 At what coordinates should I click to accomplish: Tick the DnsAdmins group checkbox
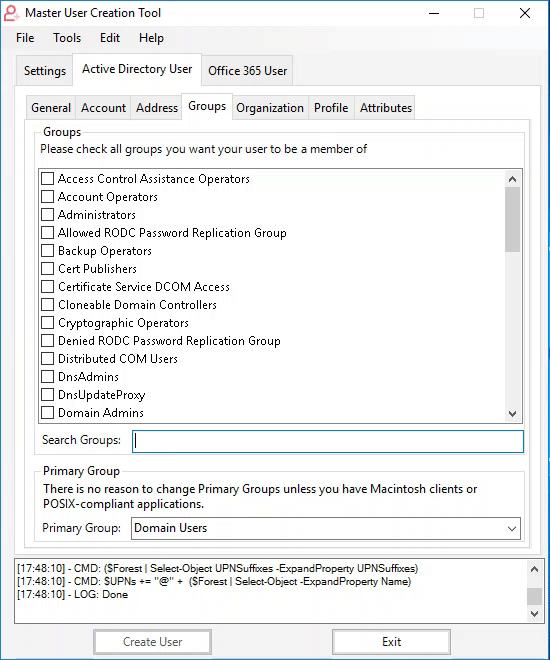48,376
